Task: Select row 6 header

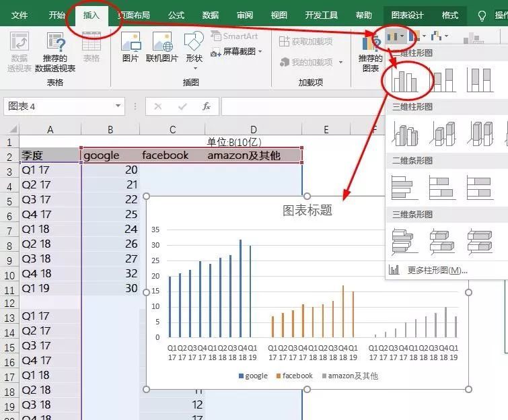Action: coord(9,216)
